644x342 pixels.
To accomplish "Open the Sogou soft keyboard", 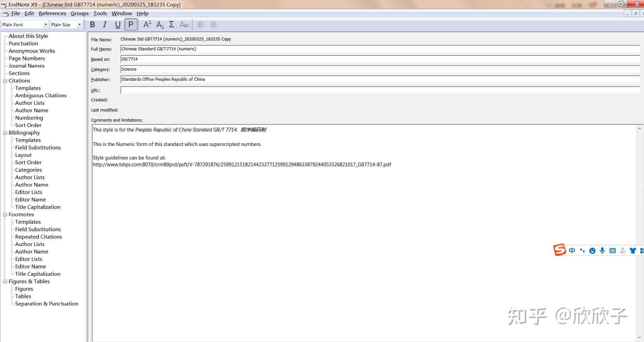I will (613, 250).
